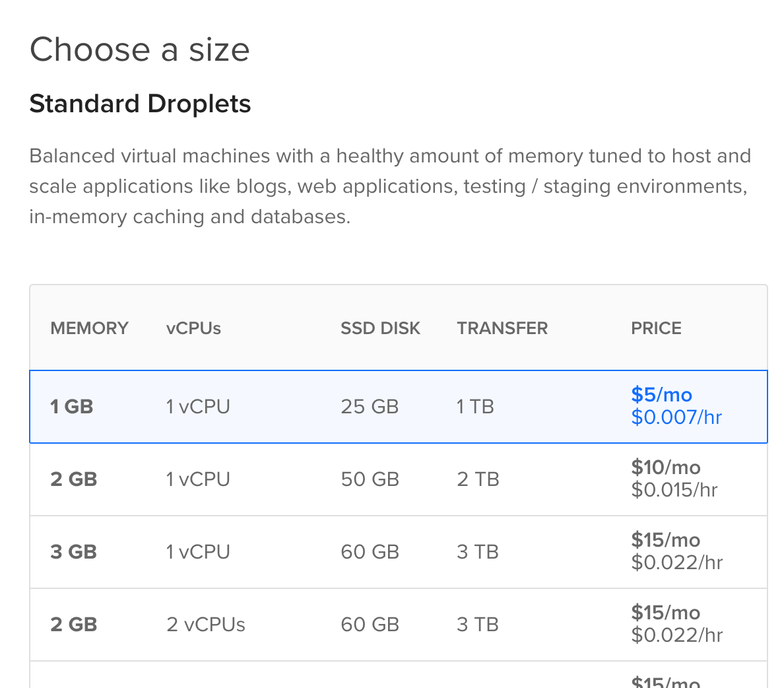Viewport: 784px width, 688px height.
Task: Click the 1 GB memory label
Action: click(71, 407)
